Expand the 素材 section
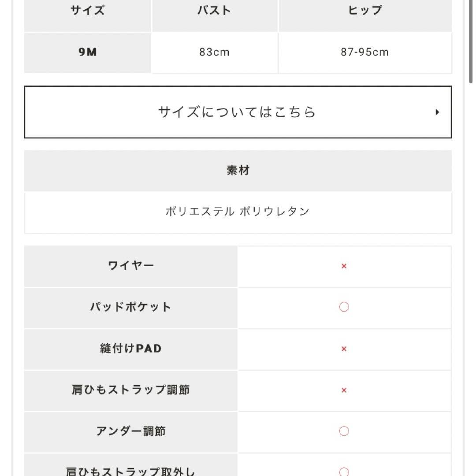This screenshot has width=476, height=476. pos(238,170)
